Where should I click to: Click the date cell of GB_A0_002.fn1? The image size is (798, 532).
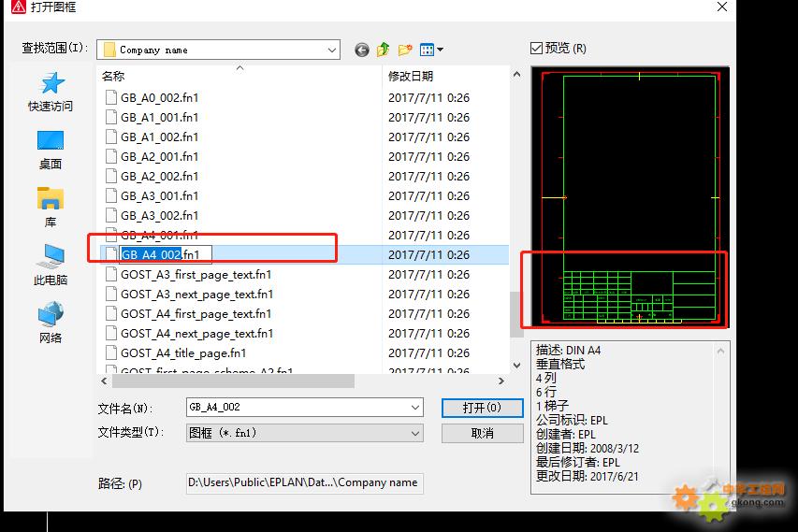click(428, 97)
